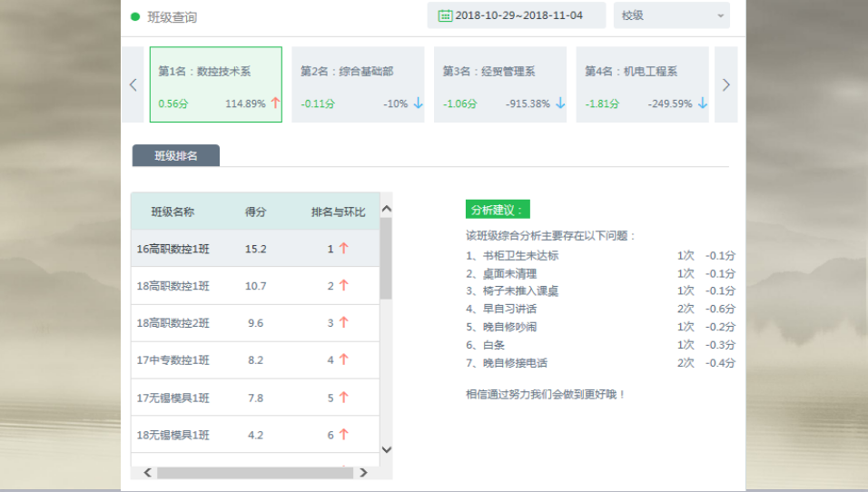Screen dimensions: 868x492
Task: Select row 17中专数控1班 in table
Action: coord(254,360)
